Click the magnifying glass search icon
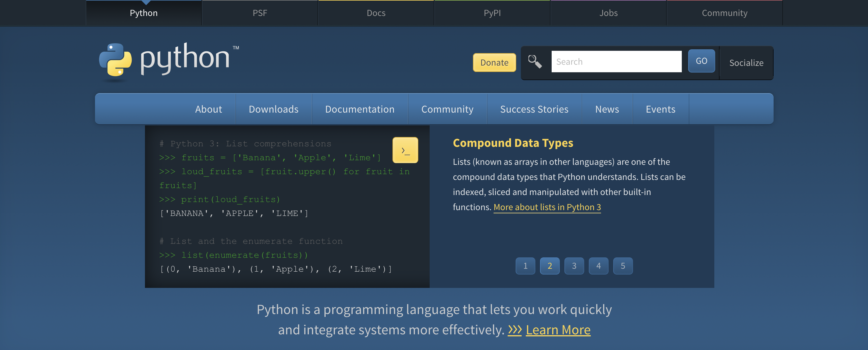Screen dimensions: 868x350 [x=535, y=62]
